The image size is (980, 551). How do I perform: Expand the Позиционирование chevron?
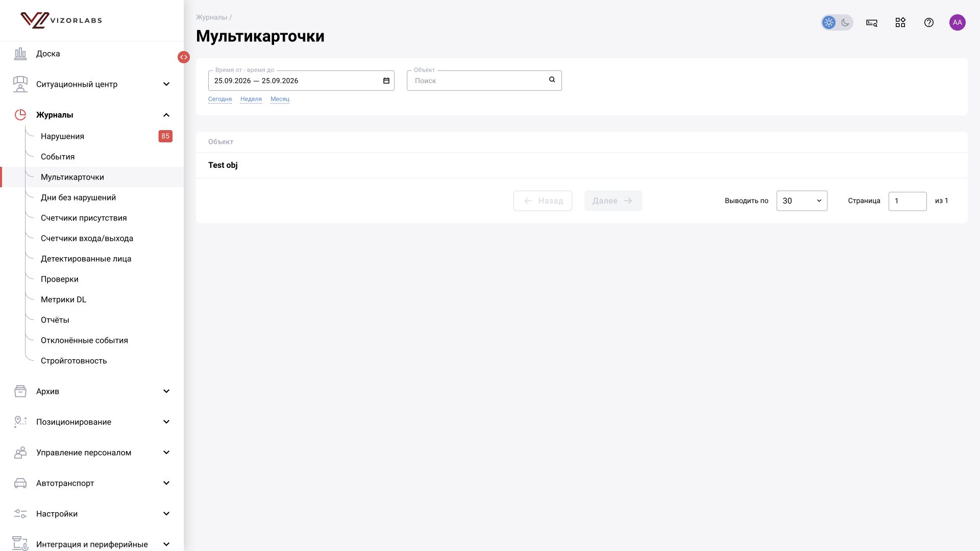(x=166, y=422)
